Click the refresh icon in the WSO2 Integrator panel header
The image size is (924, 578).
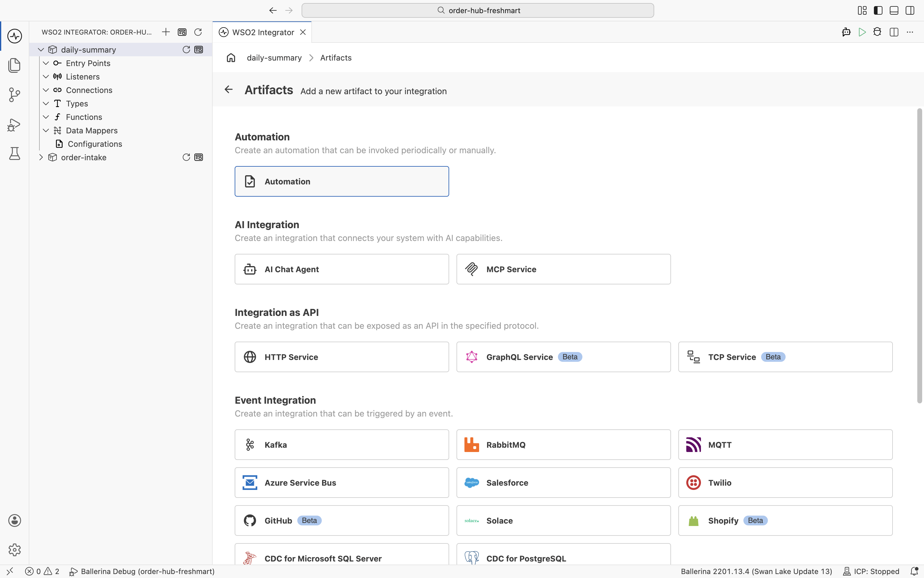tap(198, 32)
